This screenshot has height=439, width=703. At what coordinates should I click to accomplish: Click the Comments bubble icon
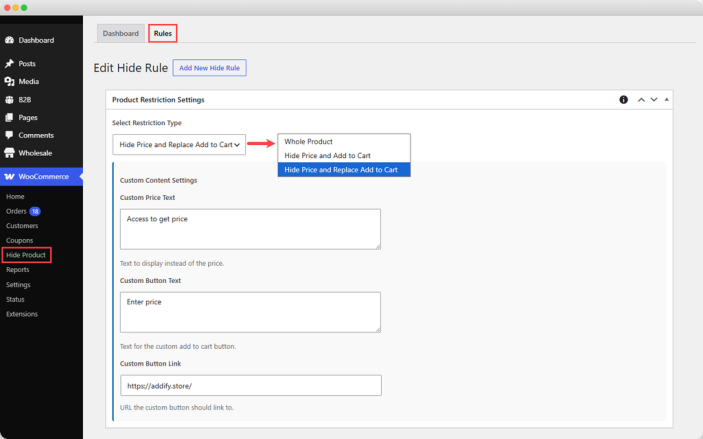coord(9,135)
